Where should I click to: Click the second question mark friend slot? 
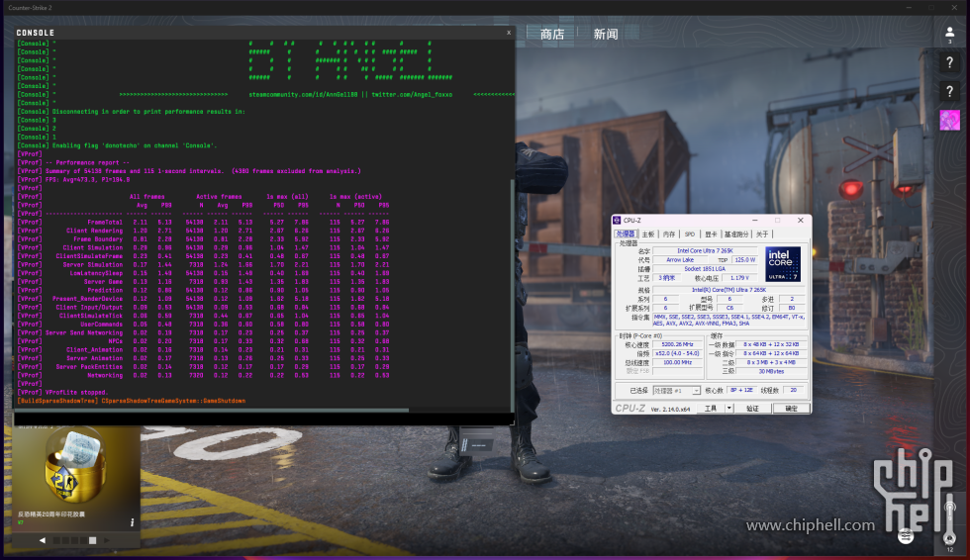(949, 91)
